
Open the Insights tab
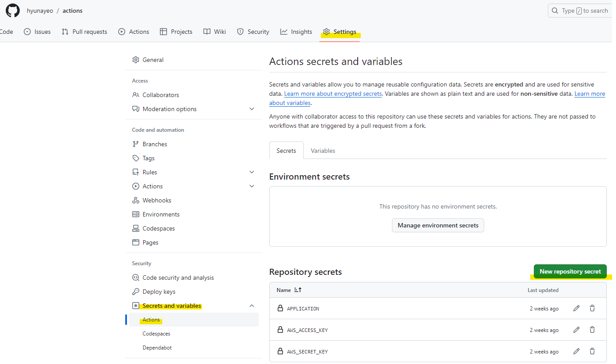click(296, 32)
